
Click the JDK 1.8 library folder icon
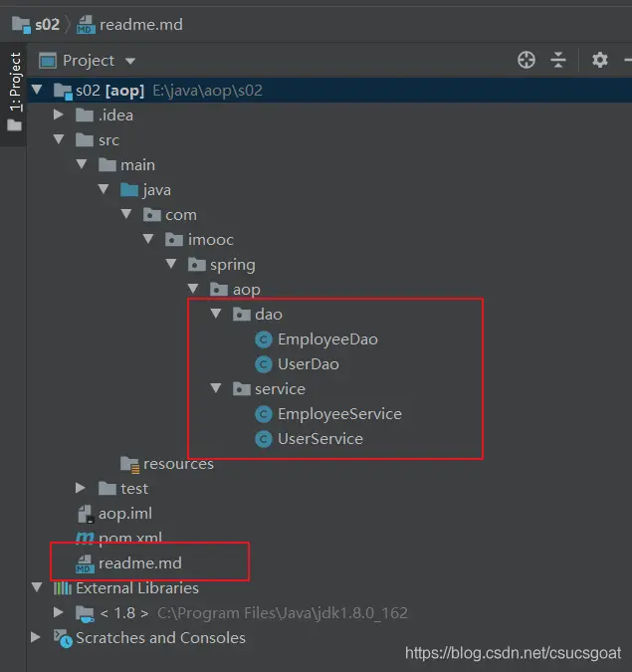(85, 613)
